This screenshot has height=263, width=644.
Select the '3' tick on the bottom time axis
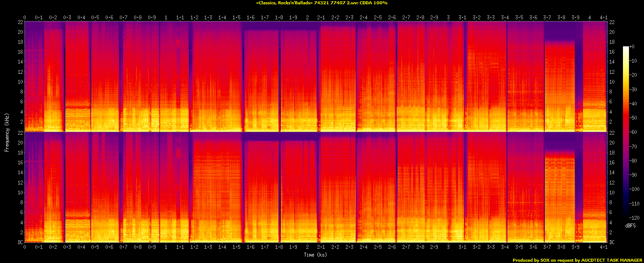coord(449,248)
